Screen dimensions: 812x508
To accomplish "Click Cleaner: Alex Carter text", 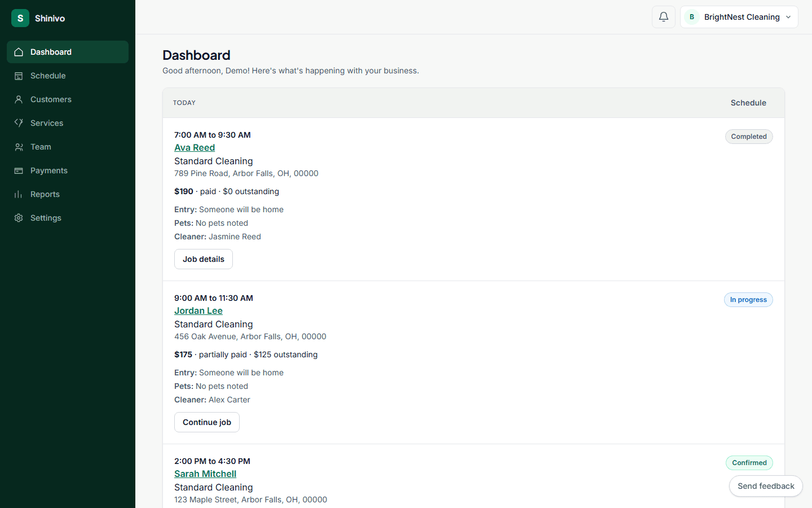I will tap(212, 400).
